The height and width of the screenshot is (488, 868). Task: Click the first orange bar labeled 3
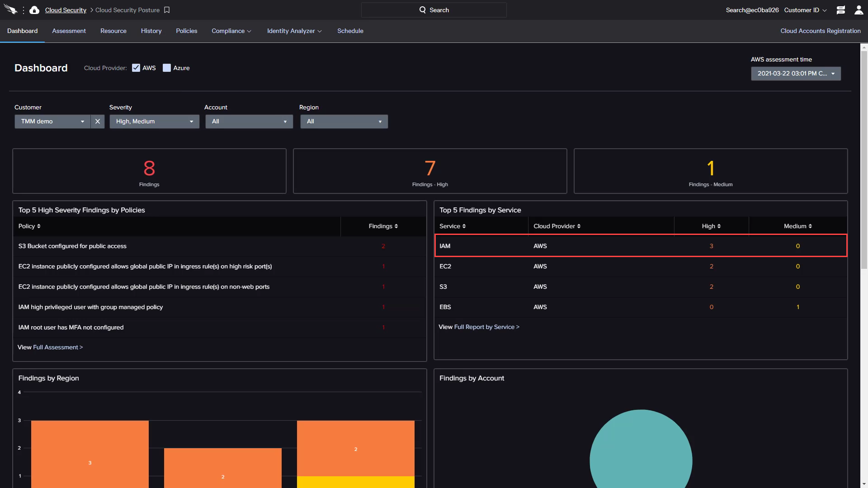[90, 454]
